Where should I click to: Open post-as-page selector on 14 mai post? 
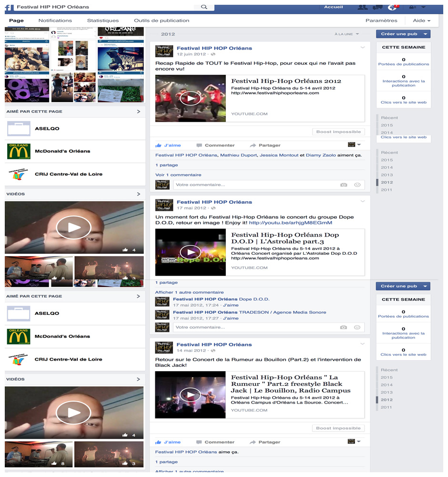pyautogui.click(x=354, y=441)
